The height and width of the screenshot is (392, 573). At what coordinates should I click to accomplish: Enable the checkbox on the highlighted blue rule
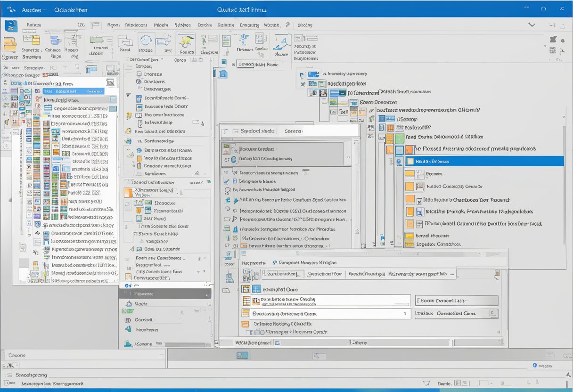pyautogui.click(x=411, y=161)
